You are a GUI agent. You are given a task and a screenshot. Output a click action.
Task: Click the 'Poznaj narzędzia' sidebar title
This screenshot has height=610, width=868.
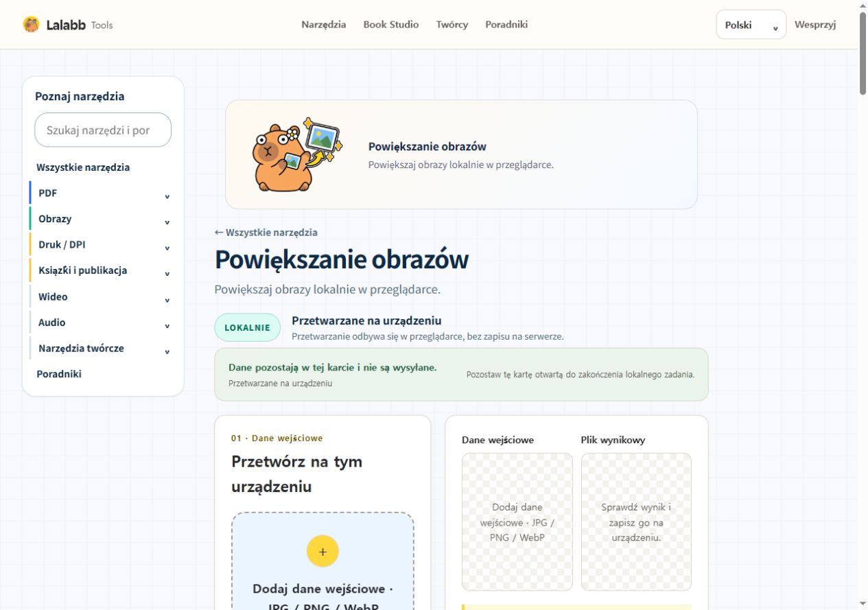[x=80, y=97]
